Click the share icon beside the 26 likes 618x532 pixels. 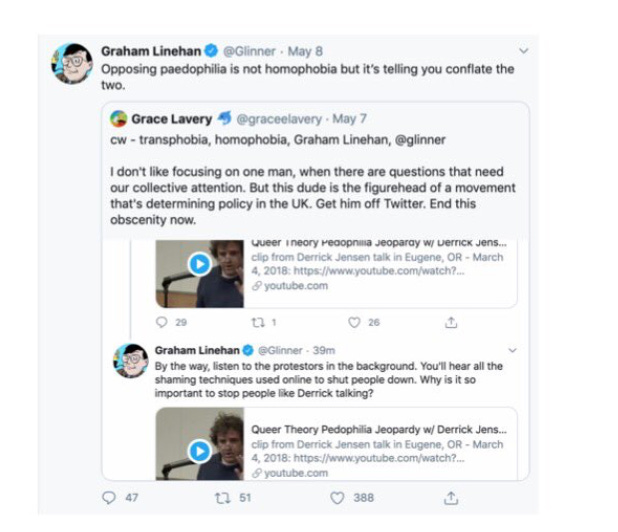[x=451, y=323]
